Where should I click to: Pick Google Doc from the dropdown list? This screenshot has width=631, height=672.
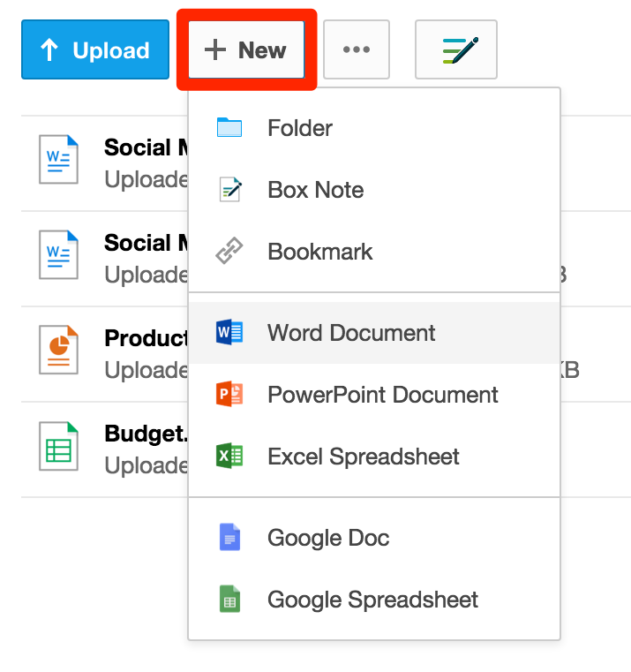[x=327, y=538]
